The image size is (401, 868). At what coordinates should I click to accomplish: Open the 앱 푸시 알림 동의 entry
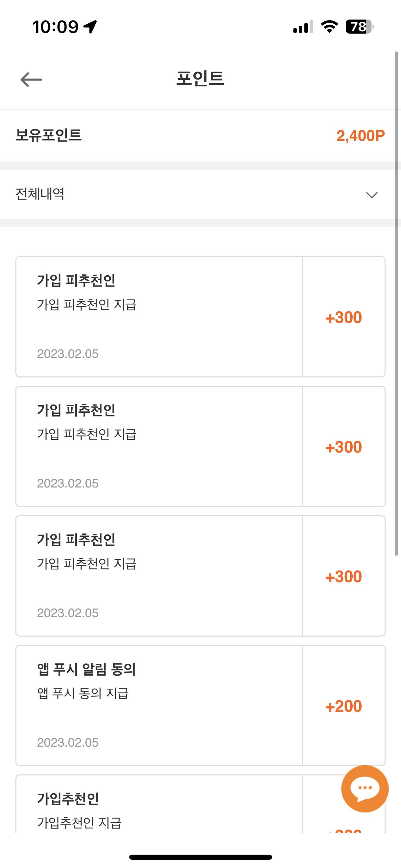(x=159, y=706)
